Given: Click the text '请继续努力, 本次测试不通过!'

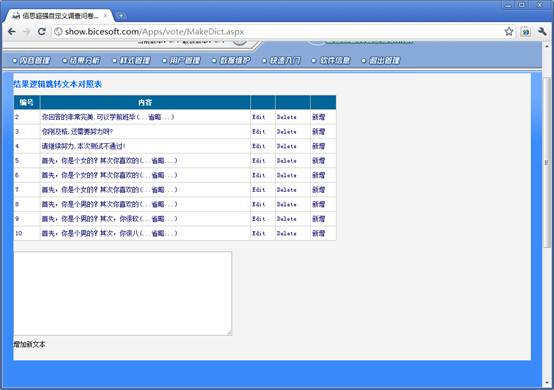Looking at the screenshot, I should coord(83,146).
